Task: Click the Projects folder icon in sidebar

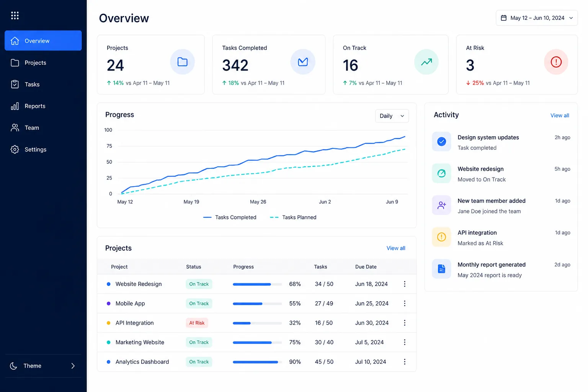Action: click(15, 62)
